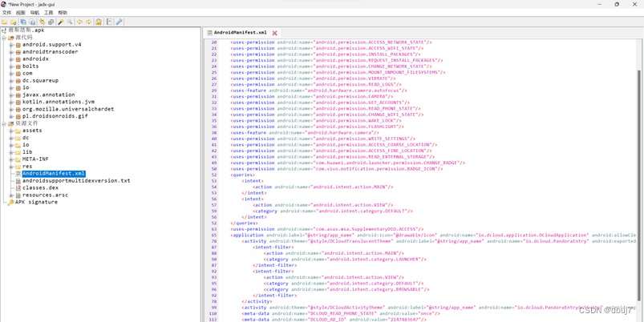Viewport: 644px width, 322px height.
Task: Click the bolts package icon
Action: click(x=18, y=66)
